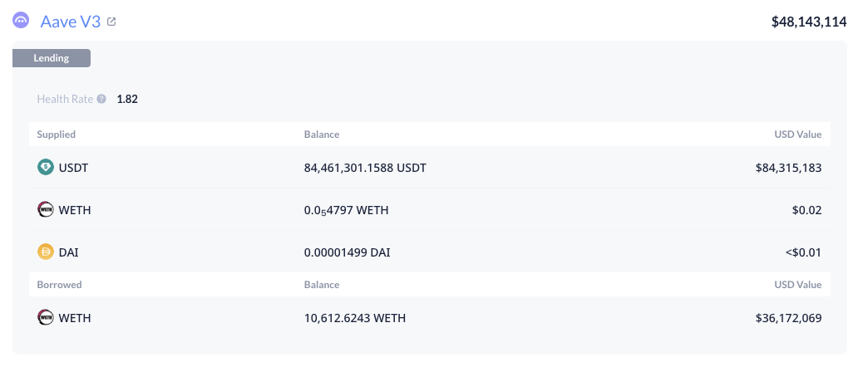Click the borrowed USD Value column header

[x=798, y=285]
